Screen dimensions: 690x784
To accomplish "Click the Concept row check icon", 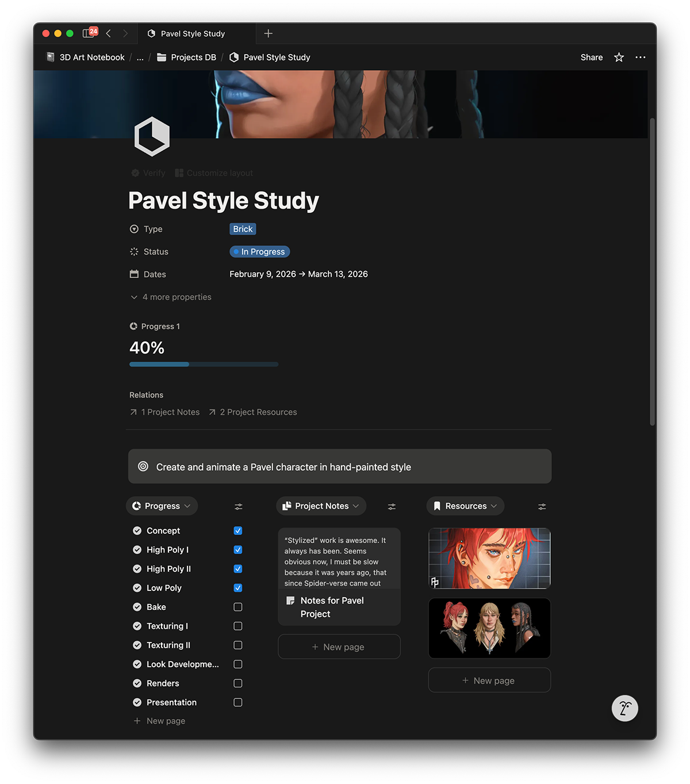I will point(137,531).
